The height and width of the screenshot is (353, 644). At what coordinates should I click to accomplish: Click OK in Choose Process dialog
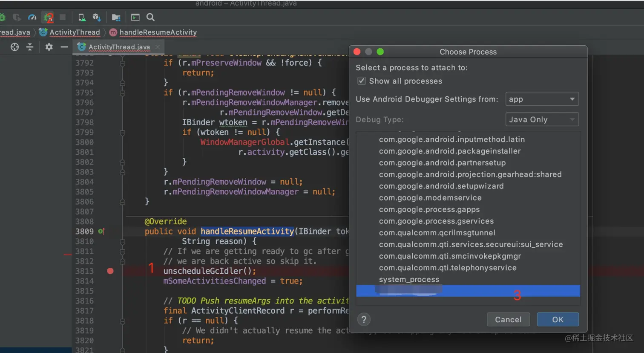(x=558, y=319)
